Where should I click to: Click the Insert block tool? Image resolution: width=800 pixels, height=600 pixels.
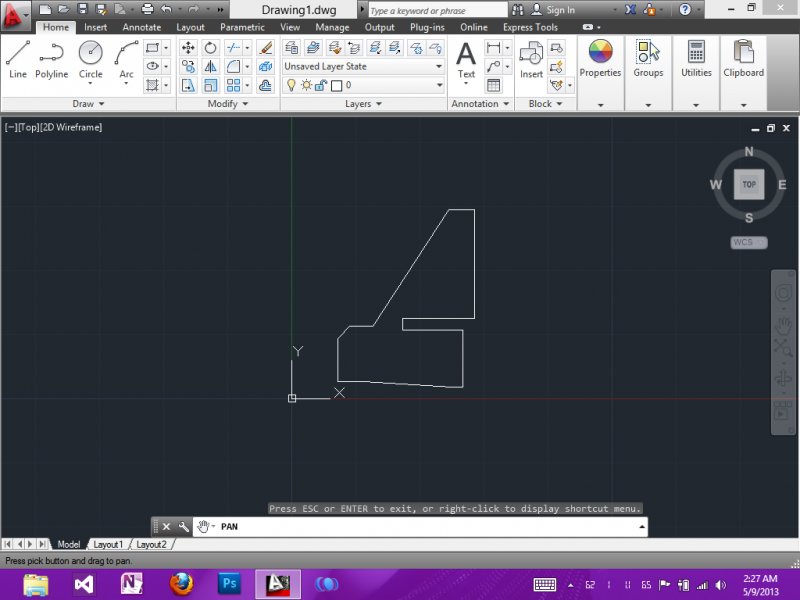tap(531, 60)
